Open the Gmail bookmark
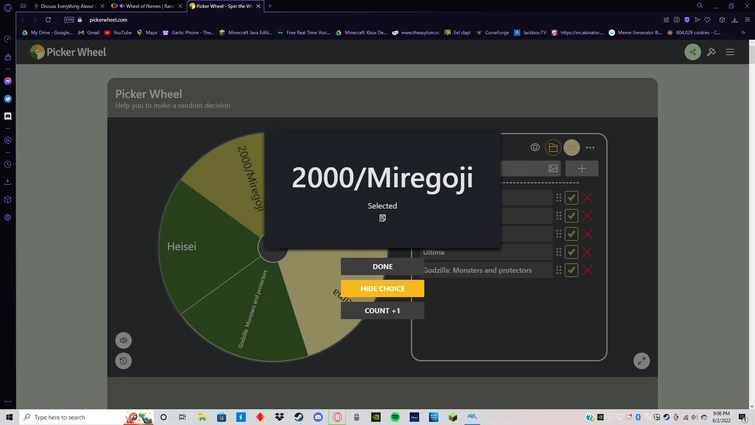This screenshot has height=425, width=755. [x=89, y=33]
